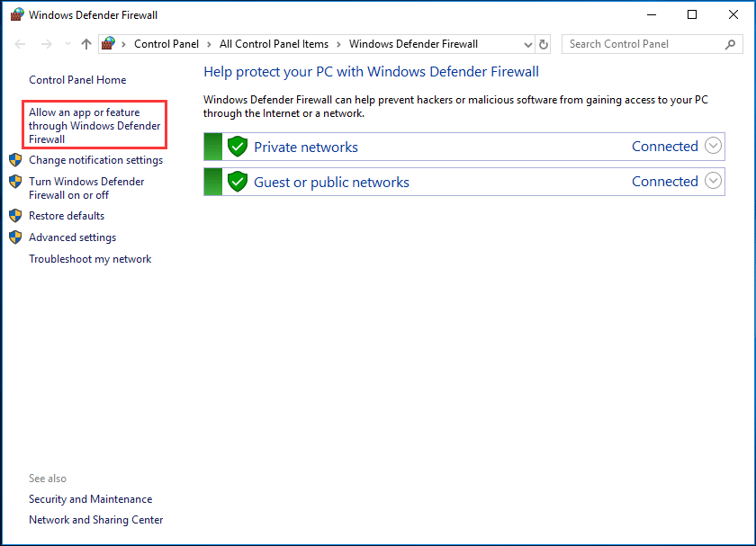
Task: Open the address bar dropdown arrow
Action: (x=528, y=43)
